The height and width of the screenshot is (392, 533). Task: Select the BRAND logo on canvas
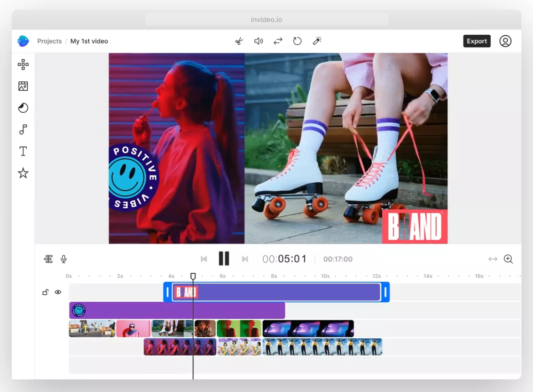pyautogui.click(x=415, y=227)
